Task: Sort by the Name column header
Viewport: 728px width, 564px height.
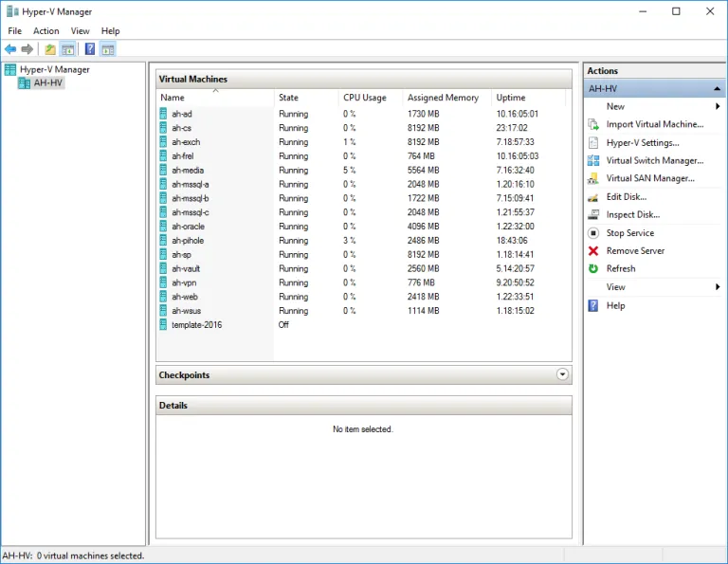Action: (215, 98)
